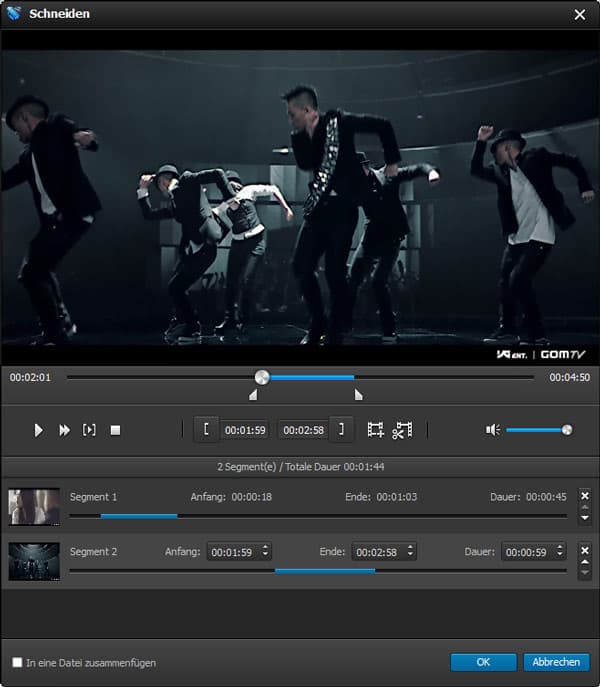The height and width of the screenshot is (687, 600).
Task: Decrease Segment 2 Anfang with the down stepper
Action: [x=265, y=556]
